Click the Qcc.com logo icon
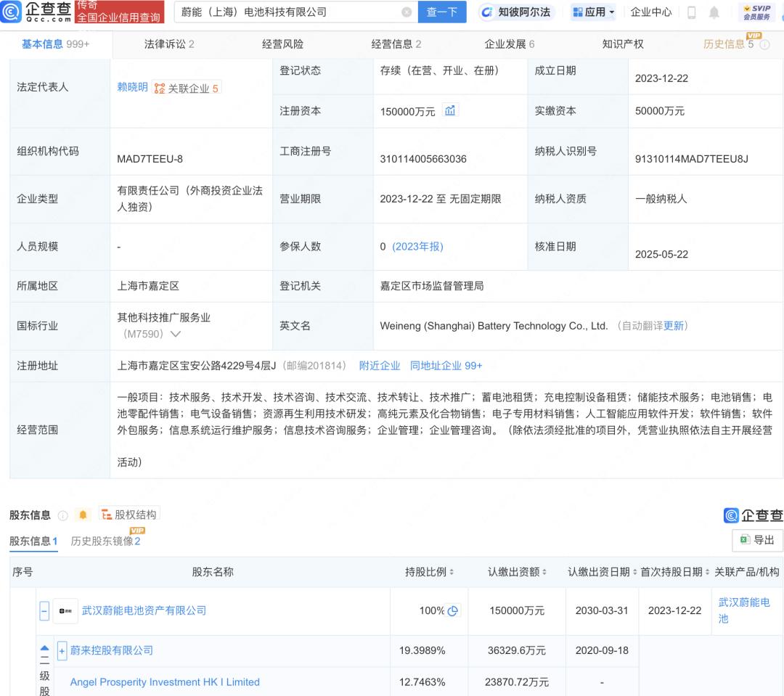Screen dimensions: 784x696 coord(11,12)
